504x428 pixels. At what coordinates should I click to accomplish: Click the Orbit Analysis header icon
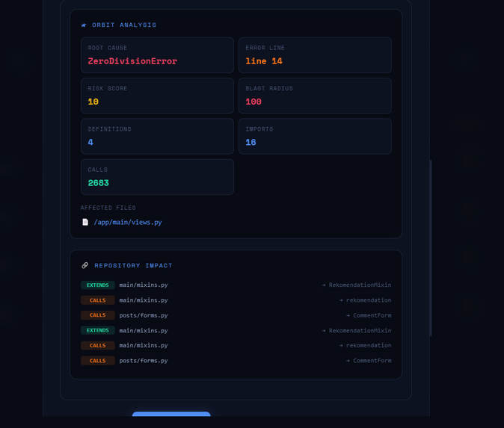pyautogui.click(x=84, y=25)
